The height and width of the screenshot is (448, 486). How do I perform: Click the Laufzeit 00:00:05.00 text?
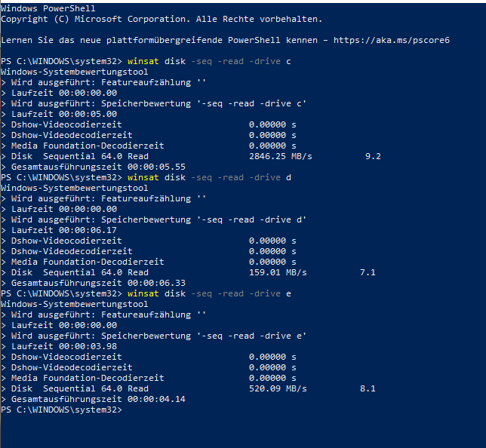coord(64,114)
